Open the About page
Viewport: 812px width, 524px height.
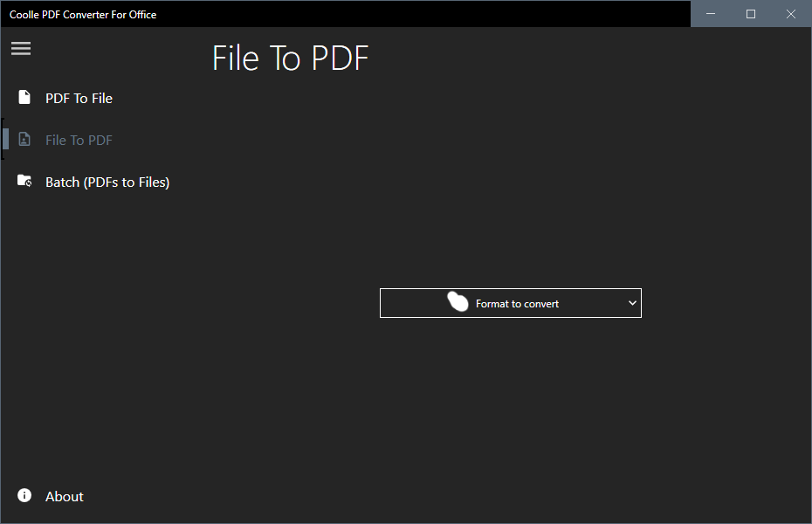pyautogui.click(x=65, y=497)
